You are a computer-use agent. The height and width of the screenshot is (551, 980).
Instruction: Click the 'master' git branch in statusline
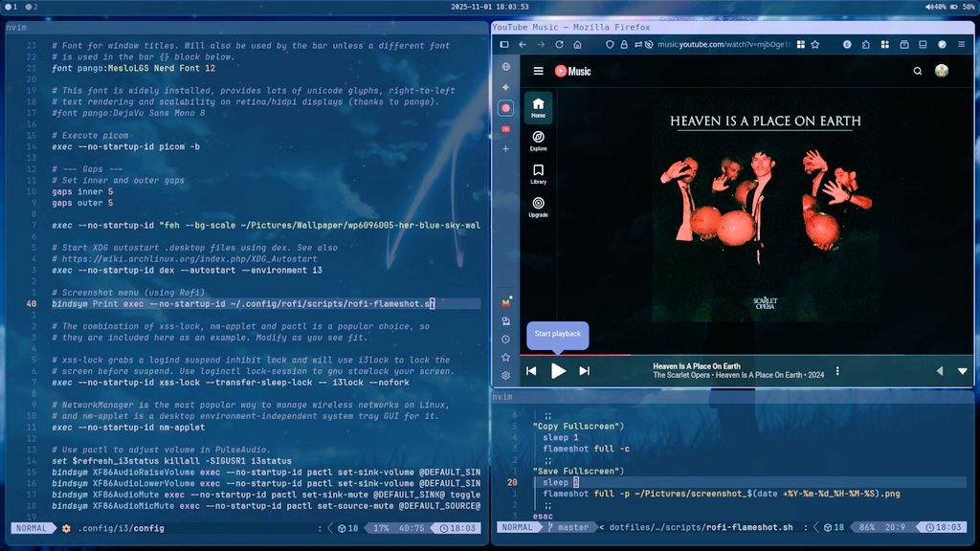click(x=572, y=527)
